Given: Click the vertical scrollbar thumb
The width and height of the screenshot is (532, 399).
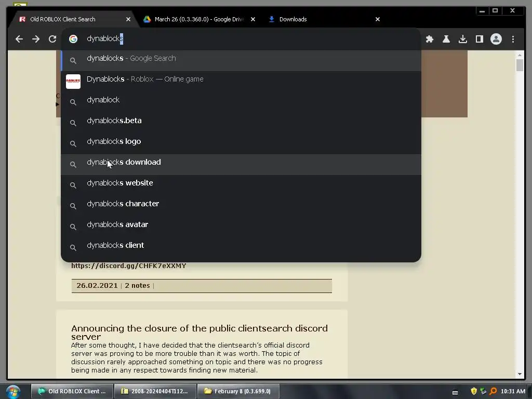Looking at the screenshot, I should (x=520, y=65).
